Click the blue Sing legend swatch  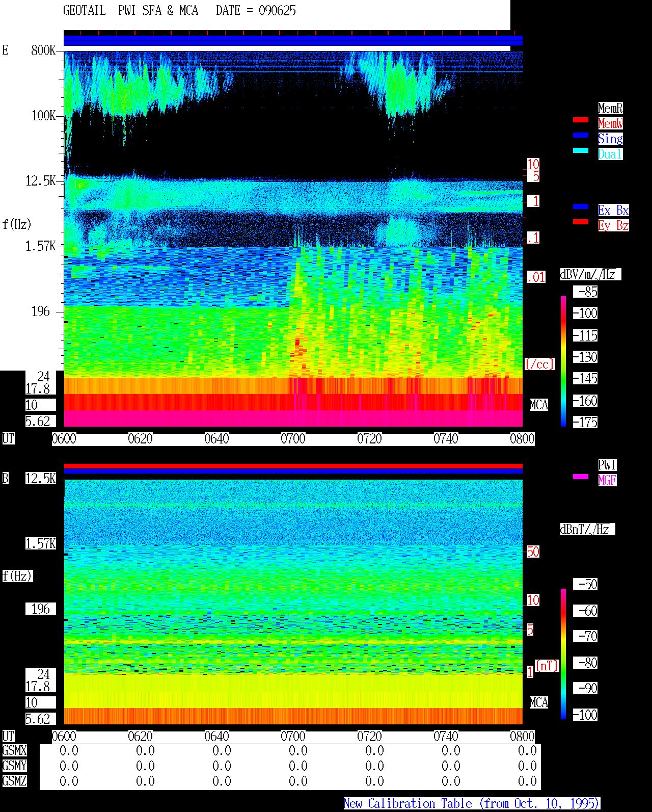581,135
